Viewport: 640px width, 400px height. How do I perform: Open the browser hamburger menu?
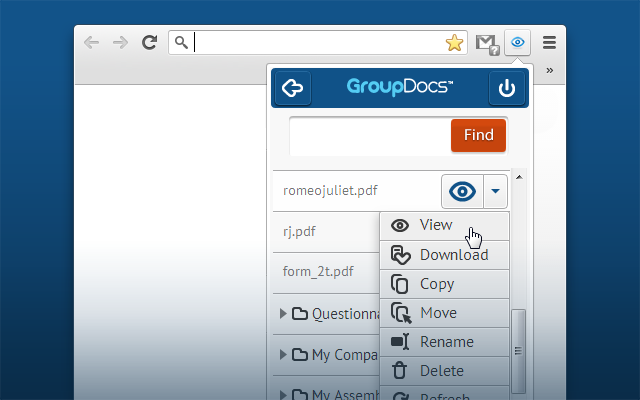tap(549, 42)
